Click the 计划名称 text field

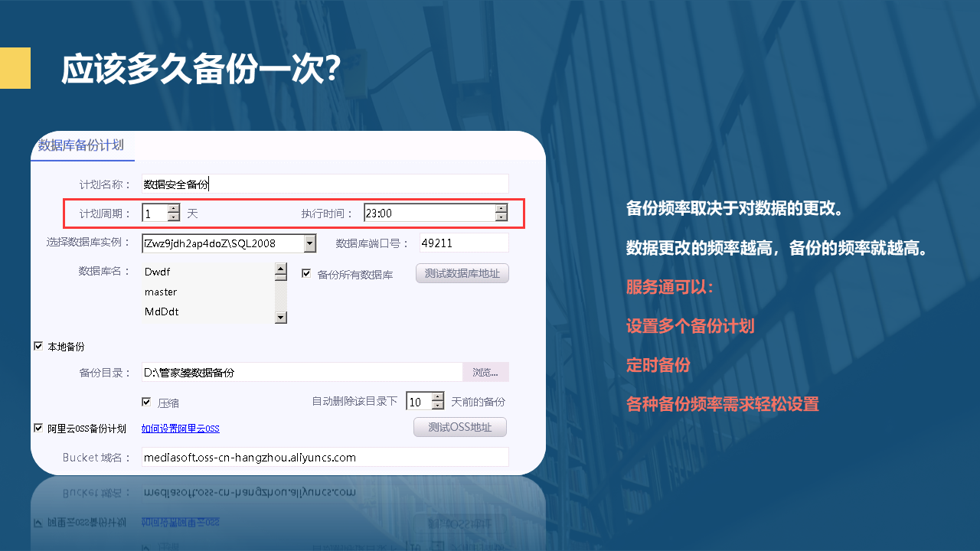(x=325, y=184)
